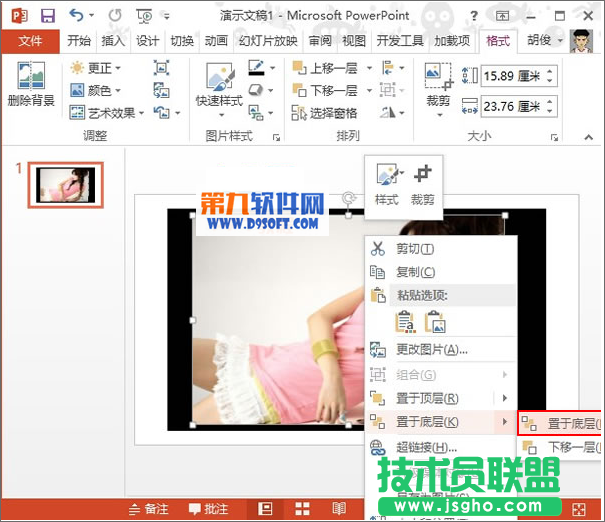Customize quick access toolbar dropdown
The width and height of the screenshot is (605, 522).
167,16
